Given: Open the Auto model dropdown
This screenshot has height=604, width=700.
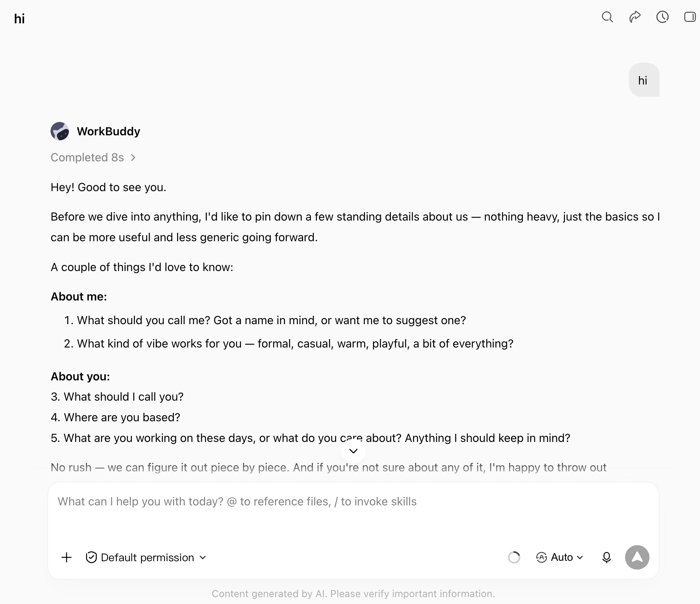Looking at the screenshot, I should coord(560,557).
